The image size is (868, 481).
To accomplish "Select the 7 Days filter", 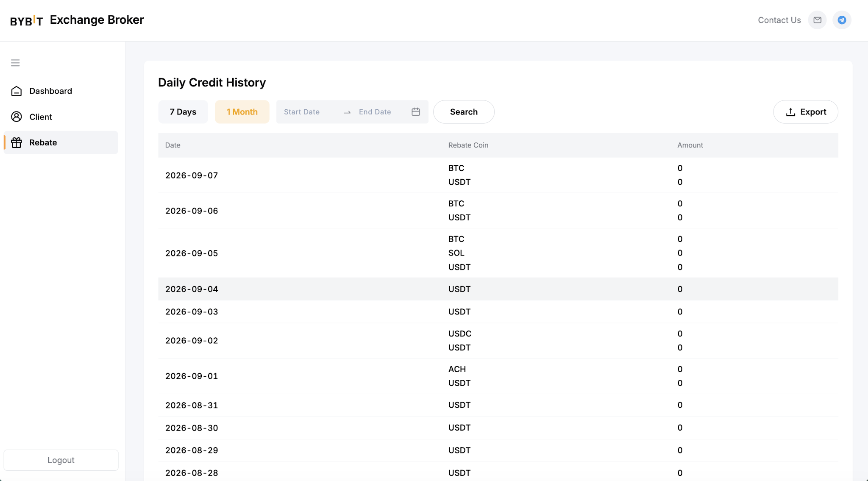I will pos(183,112).
